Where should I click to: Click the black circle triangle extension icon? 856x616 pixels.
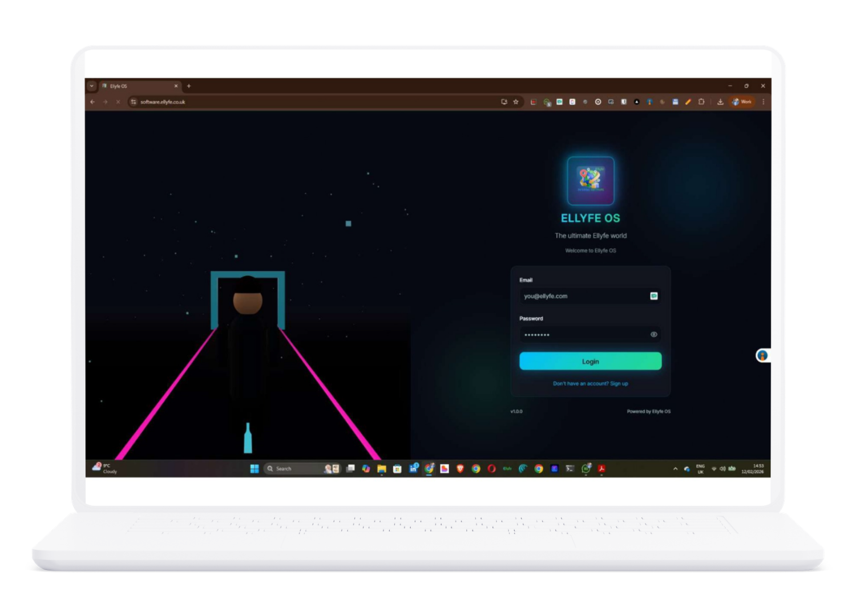point(636,102)
